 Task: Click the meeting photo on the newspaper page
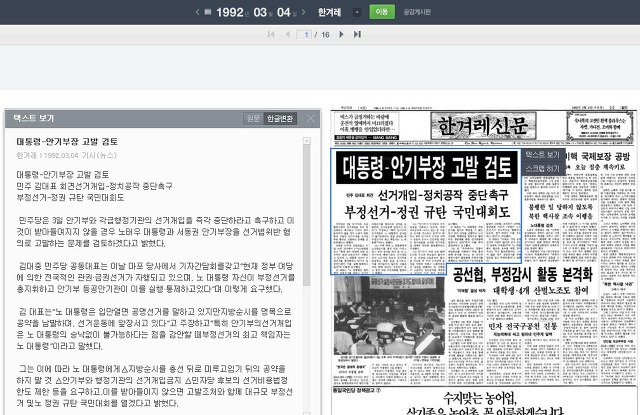coord(389,315)
